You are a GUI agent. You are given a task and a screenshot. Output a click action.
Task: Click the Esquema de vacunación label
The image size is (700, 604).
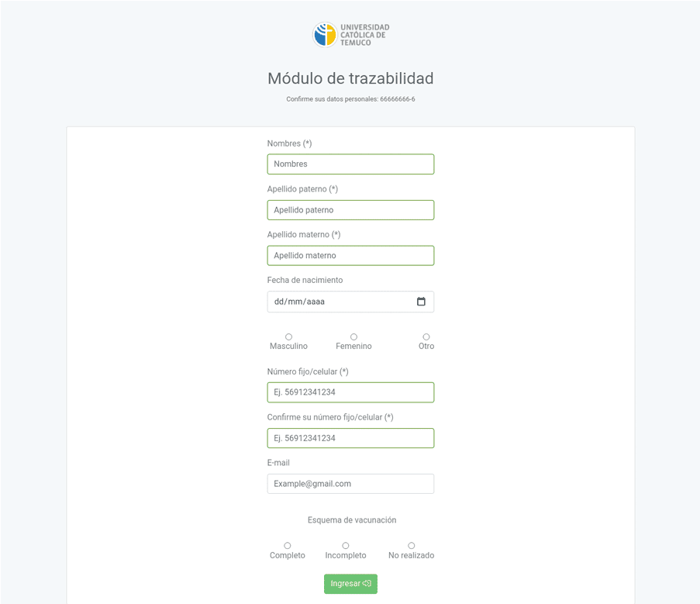[352, 520]
